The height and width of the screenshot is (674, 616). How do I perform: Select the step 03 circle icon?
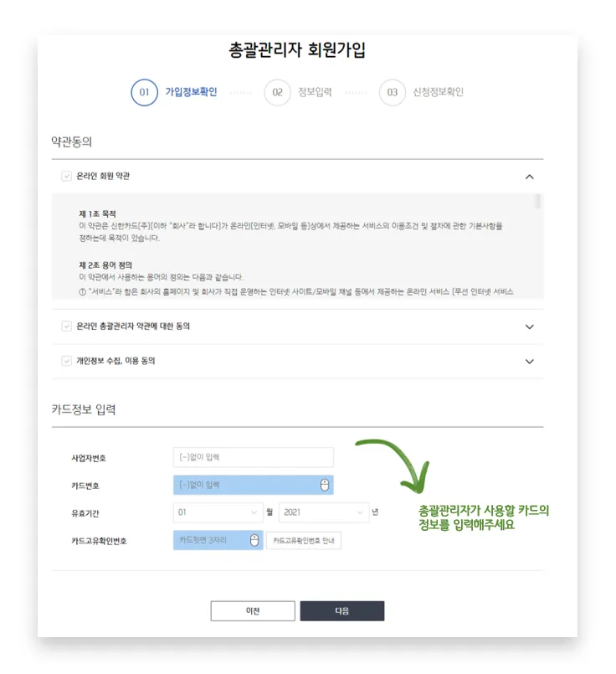393,92
